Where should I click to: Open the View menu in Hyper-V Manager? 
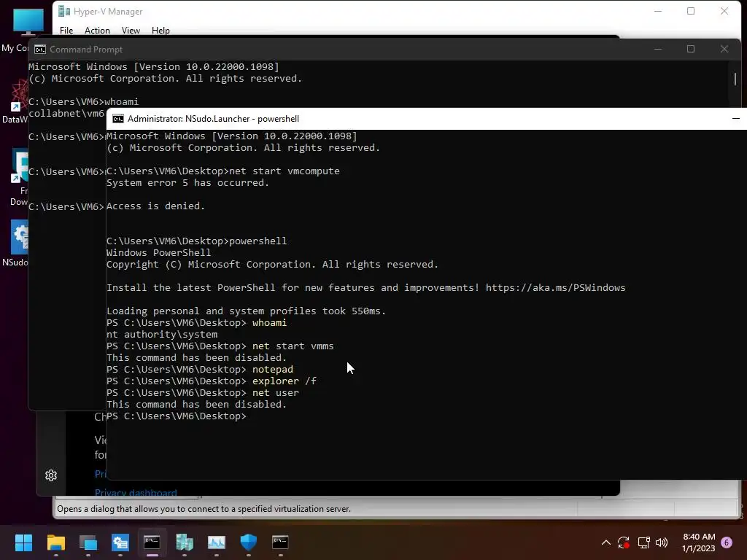pos(131,31)
